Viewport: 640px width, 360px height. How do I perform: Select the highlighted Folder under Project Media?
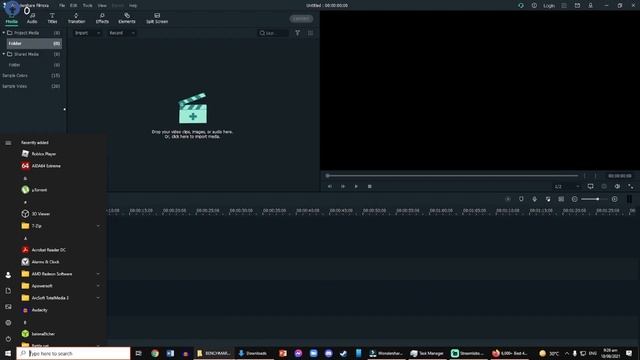click(34, 43)
